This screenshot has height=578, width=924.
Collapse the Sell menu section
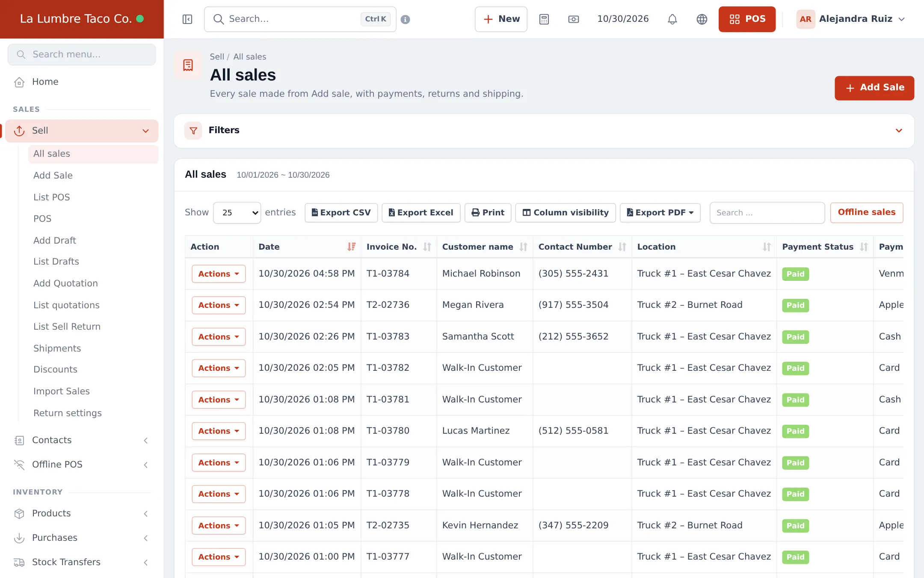[x=145, y=131]
